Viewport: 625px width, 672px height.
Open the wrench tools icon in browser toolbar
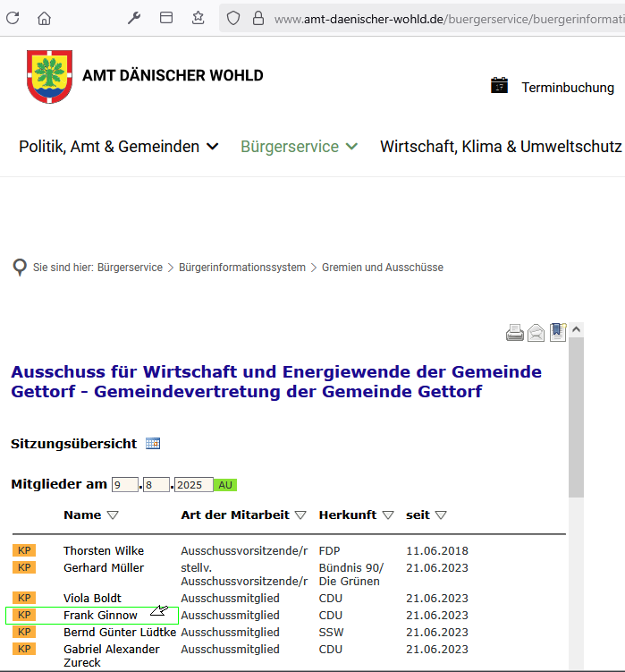pyautogui.click(x=134, y=18)
